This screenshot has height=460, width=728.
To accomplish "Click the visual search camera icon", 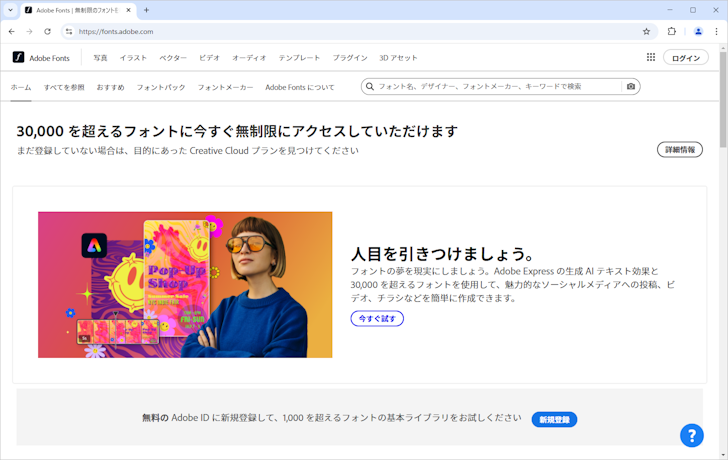I will [x=630, y=86].
